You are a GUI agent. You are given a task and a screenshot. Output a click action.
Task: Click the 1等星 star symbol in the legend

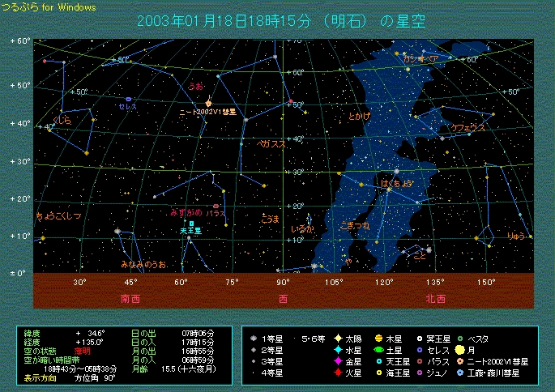254,338
